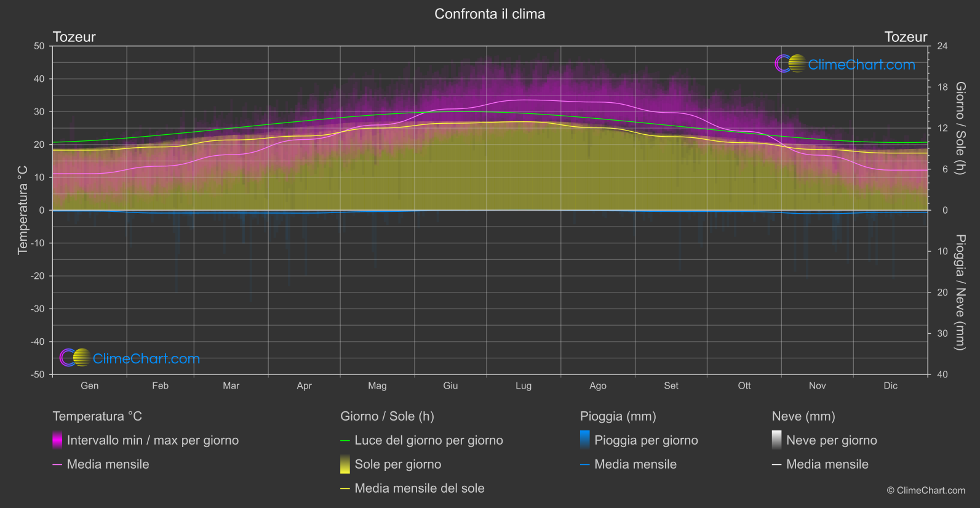980x508 pixels.
Task: Click the ClimeChart.com logo icon at top right
Action: click(790, 64)
